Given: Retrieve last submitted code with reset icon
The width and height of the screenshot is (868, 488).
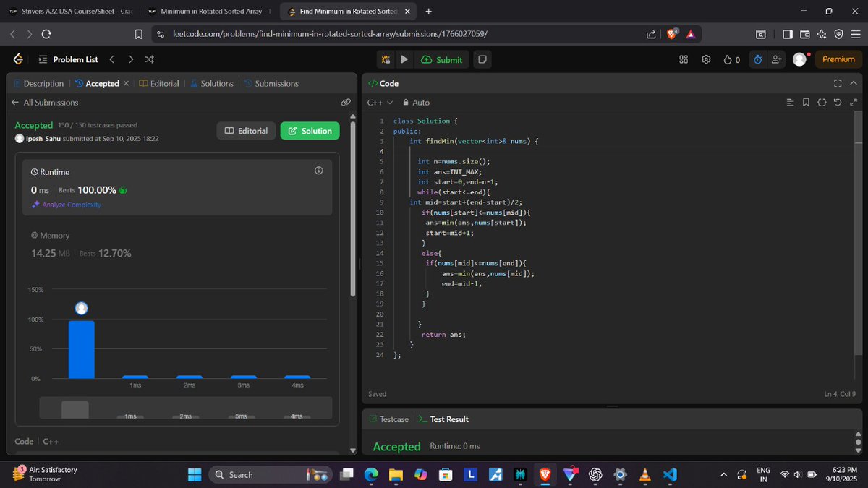Looking at the screenshot, I should coord(838,102).
